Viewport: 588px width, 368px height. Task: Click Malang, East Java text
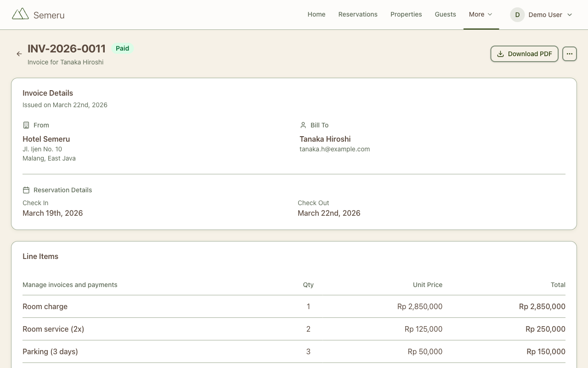point(49,158)
